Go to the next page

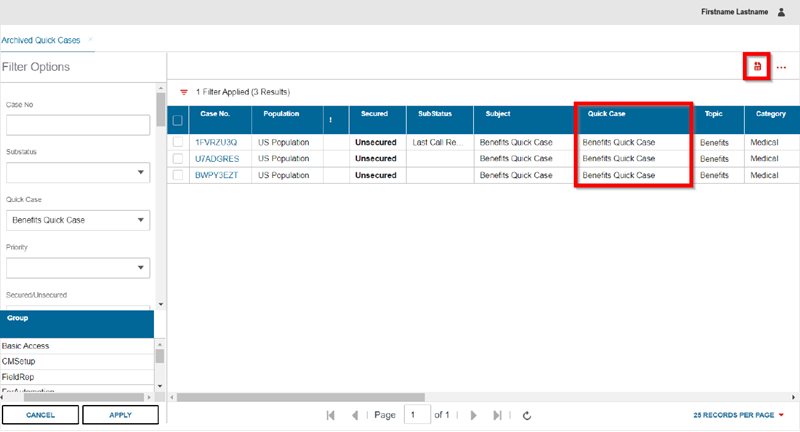(x=473, y=415)
